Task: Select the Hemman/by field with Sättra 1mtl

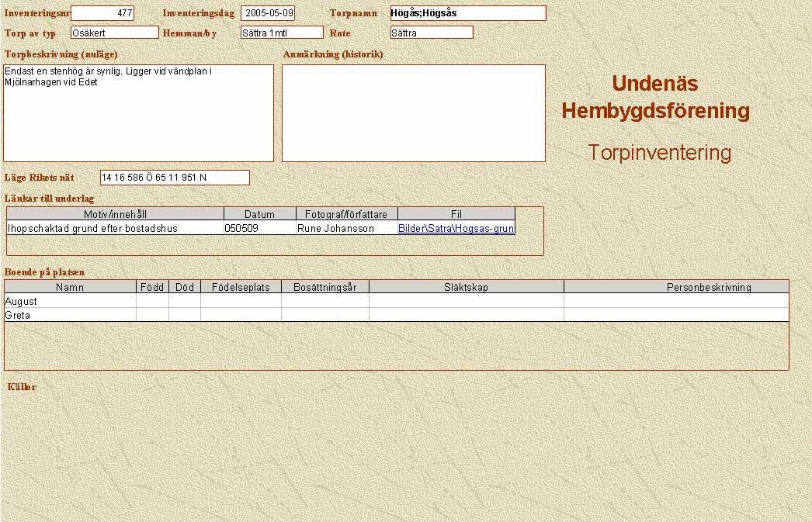Action: click(281, 33)
